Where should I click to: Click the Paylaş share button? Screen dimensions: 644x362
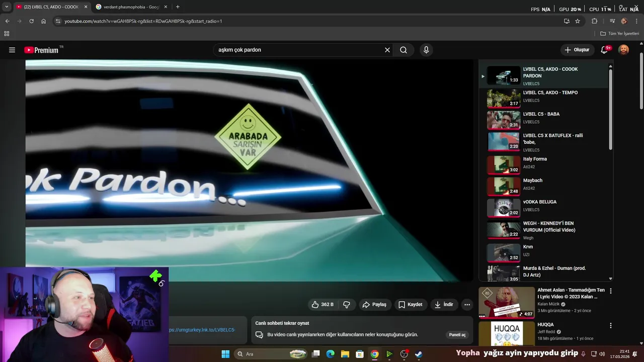(x=374, y=304)
